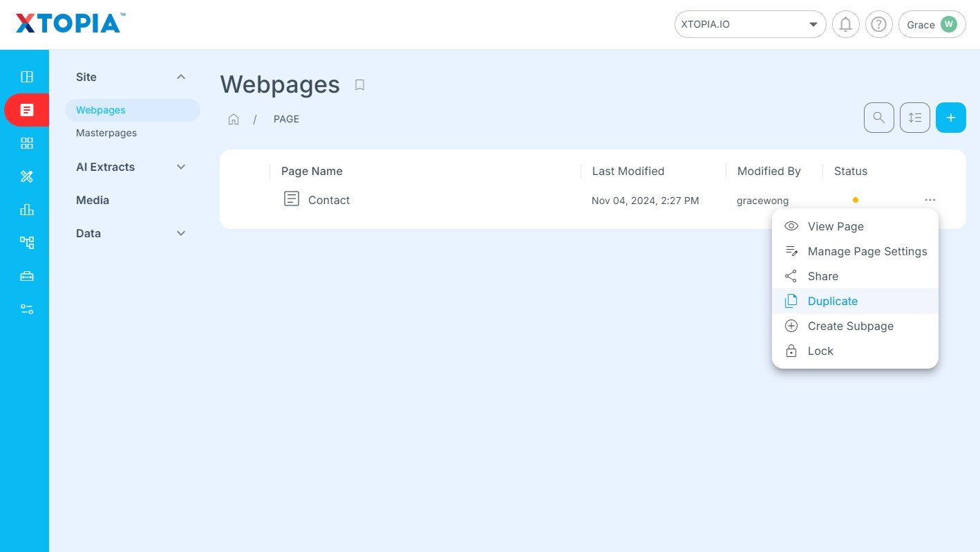This screenshot has width=980, height=552.
Task: Collapse the Site section
Action: [181, 77]
